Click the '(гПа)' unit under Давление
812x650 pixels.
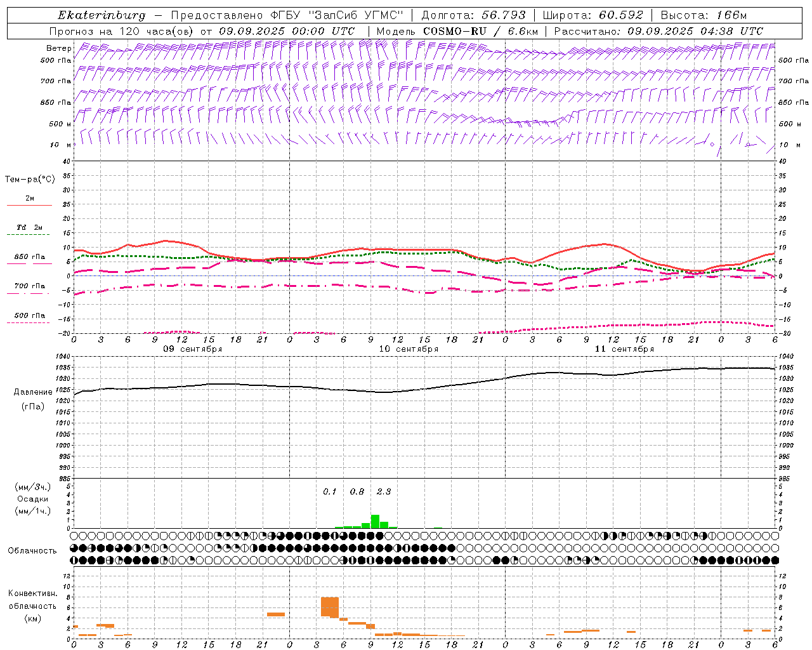pyautogui.click(x=33, y=407)
